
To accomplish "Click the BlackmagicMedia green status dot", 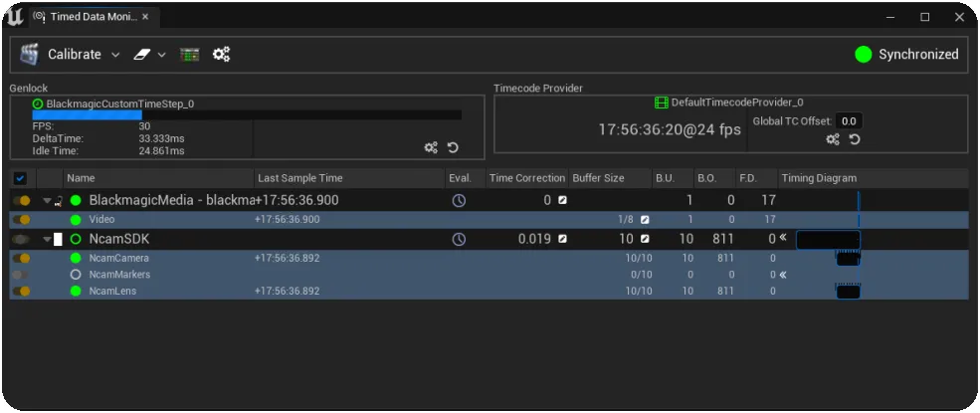I will (x=77, y=201).
